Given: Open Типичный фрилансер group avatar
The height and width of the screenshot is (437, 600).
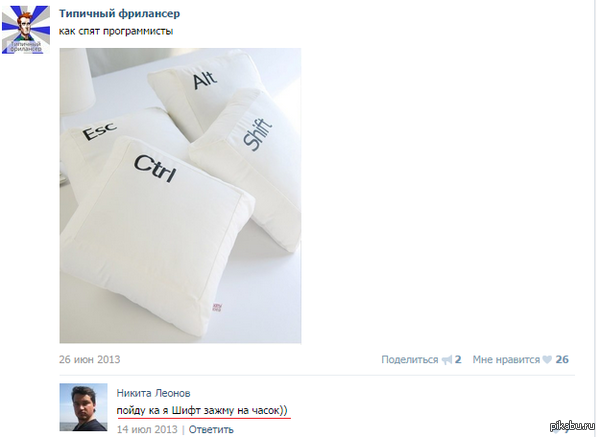Looking at the screenshot, I should tap(26, 29).
